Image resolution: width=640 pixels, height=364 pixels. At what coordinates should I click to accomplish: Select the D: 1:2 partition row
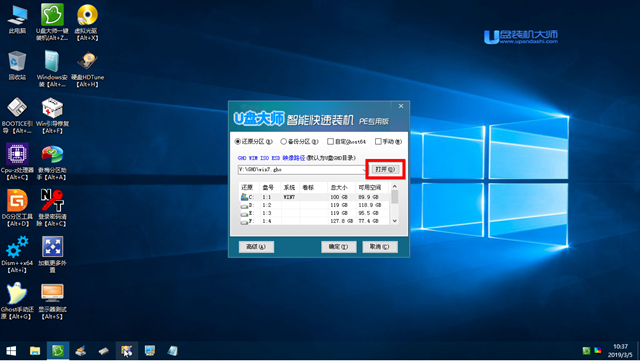315,205
